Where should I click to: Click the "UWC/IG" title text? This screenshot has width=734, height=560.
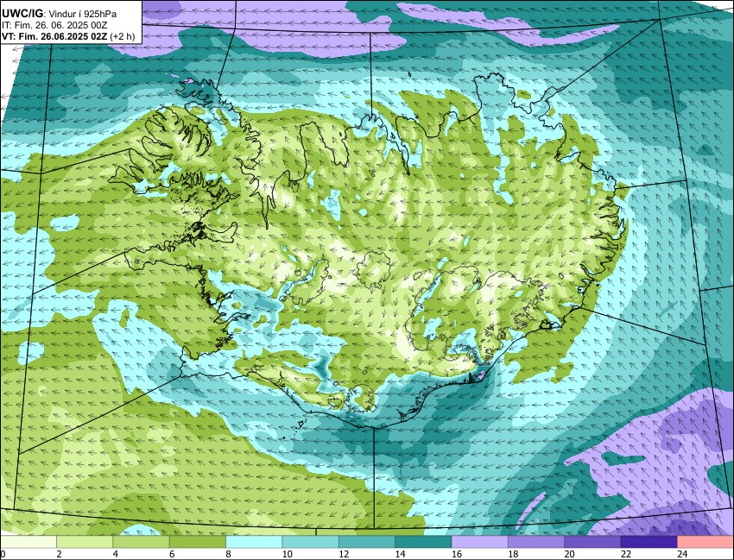click(x=21, y=14)
